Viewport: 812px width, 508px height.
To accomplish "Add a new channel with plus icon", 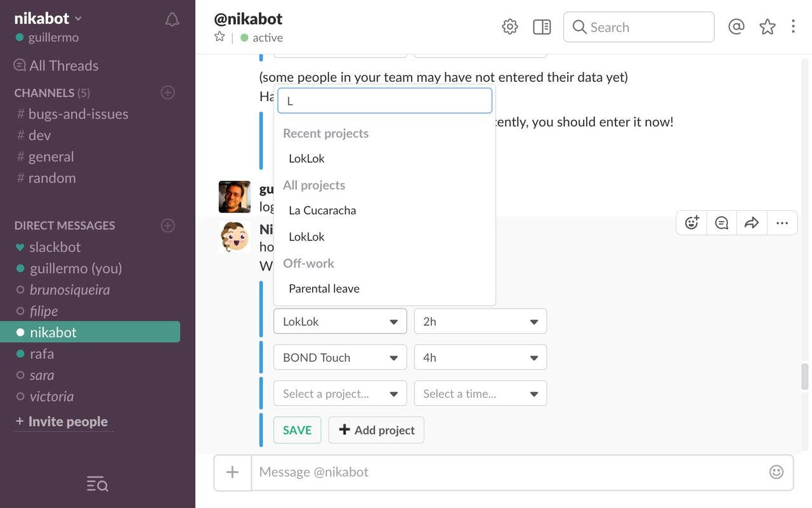I will pos(167,93).
